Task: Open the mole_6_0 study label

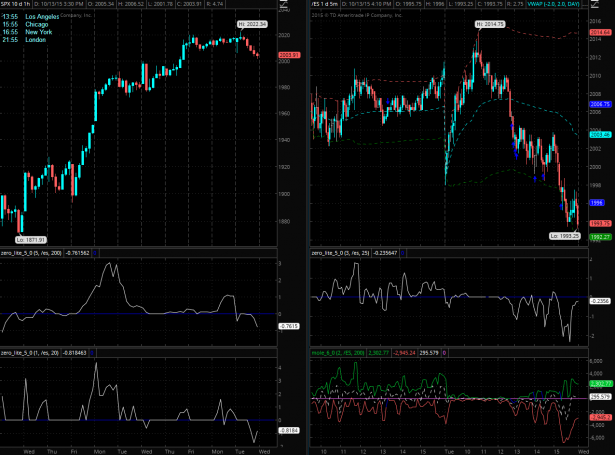Action: pyautogui.click(x=342, y=354)
